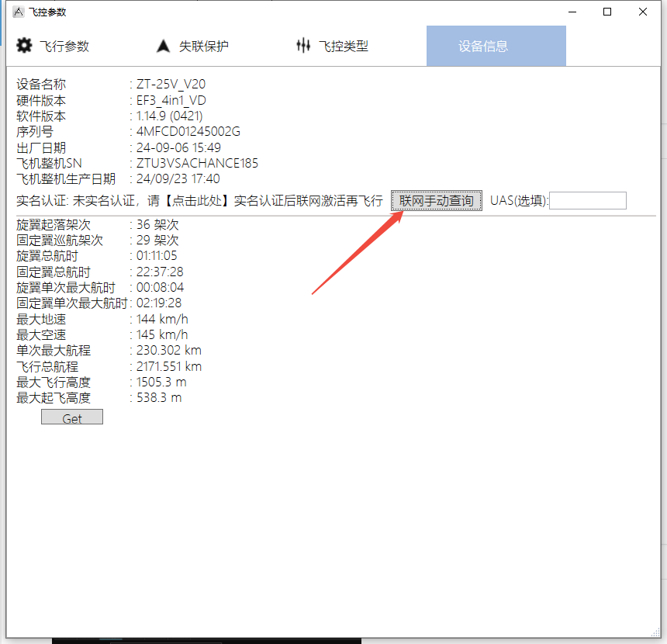
Task: Click rotor total flight time 01:11:05
Action: coord(157,256)
